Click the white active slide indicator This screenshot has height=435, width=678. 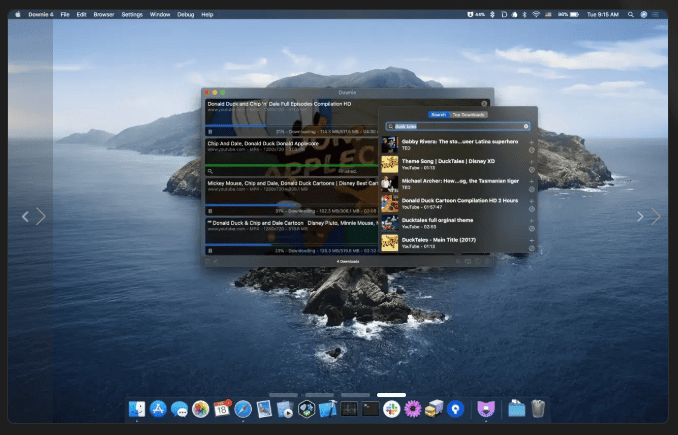[391, 395]
